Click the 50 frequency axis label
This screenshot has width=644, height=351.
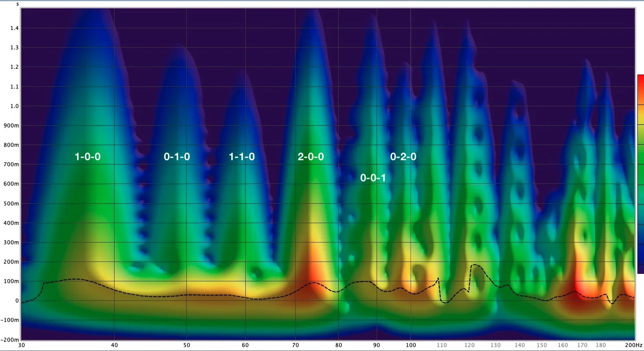coord(186,345)
